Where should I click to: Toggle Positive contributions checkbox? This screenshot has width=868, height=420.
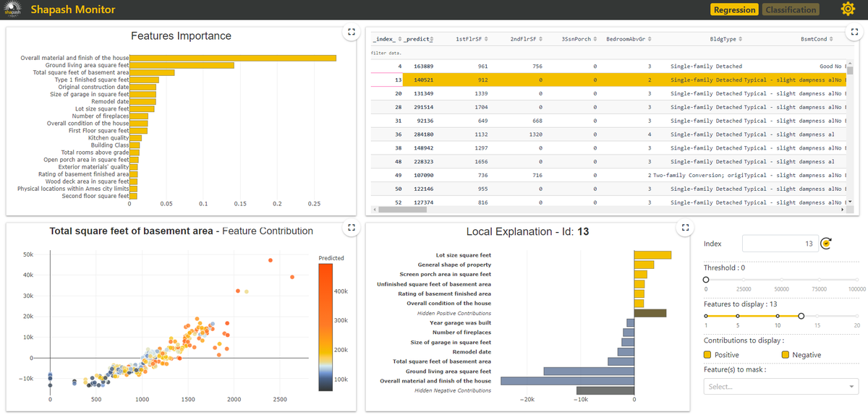pyautogui.click(x=707, y=355)
